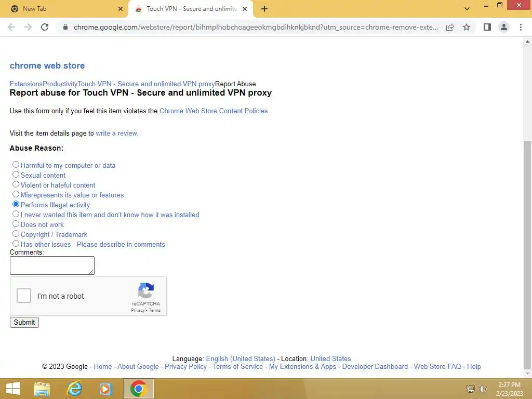Go back using browser back arrow
532x399 pixels.
click(11, 27)
